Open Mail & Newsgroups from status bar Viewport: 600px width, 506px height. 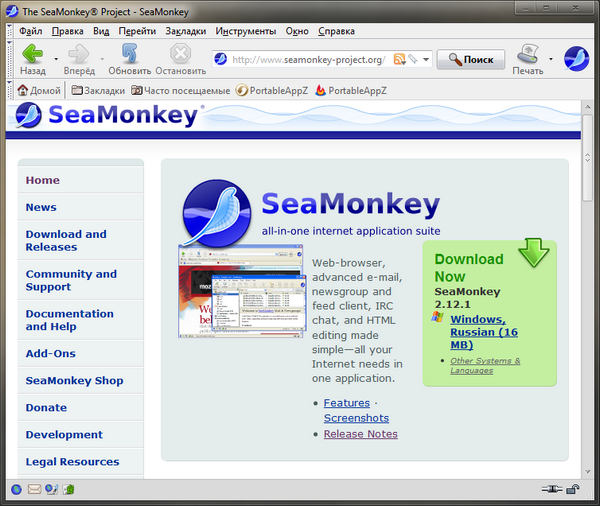pyautogui.click(x=34, y=490)
